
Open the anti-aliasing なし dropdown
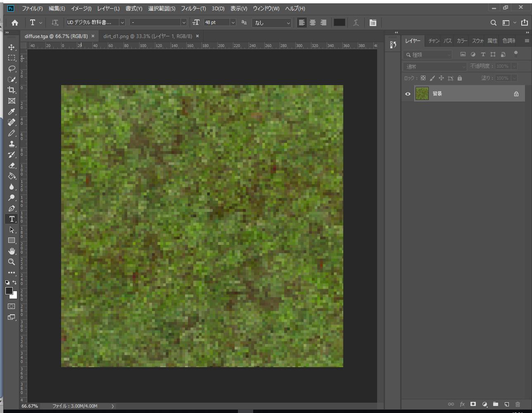272,23
